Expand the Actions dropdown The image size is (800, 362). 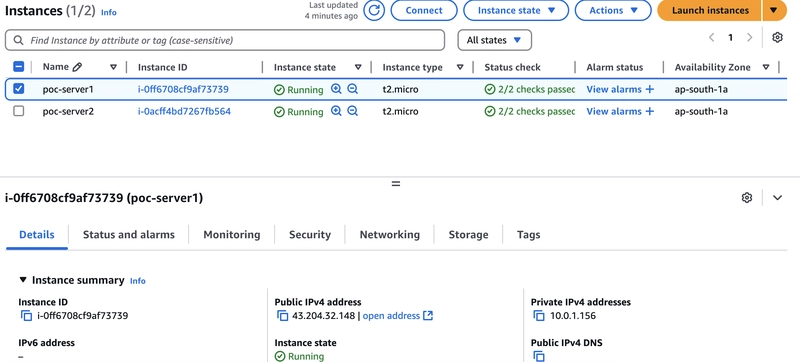tap(613, 10)
